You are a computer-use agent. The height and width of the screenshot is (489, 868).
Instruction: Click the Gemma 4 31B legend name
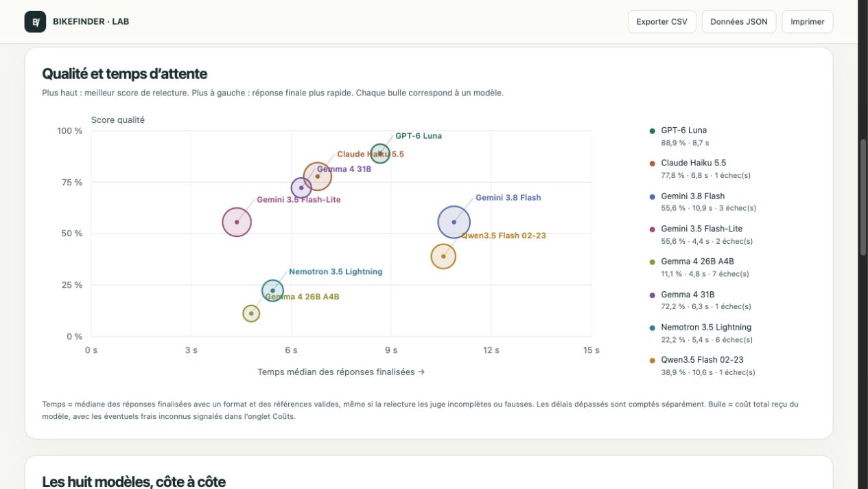pos(687,295)
